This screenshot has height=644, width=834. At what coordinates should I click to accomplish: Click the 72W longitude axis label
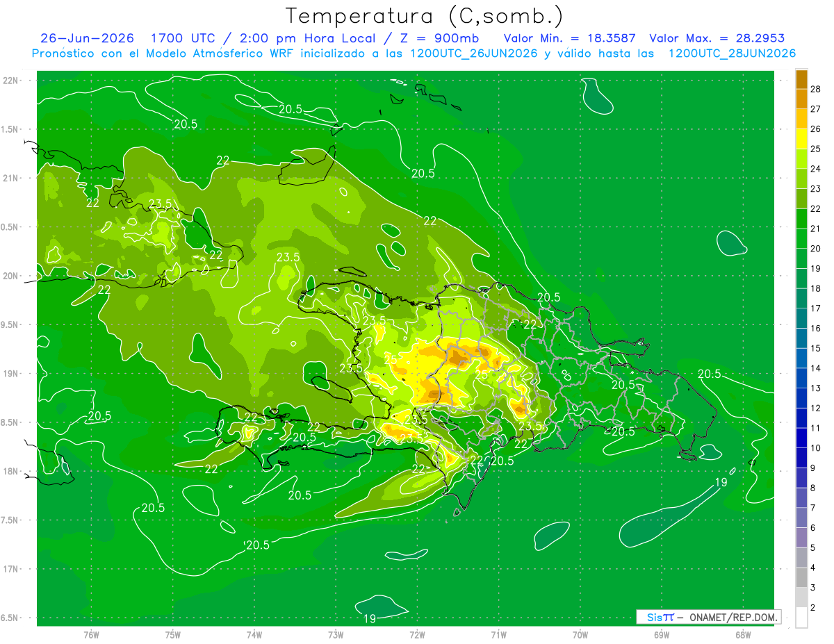point(417,634)
